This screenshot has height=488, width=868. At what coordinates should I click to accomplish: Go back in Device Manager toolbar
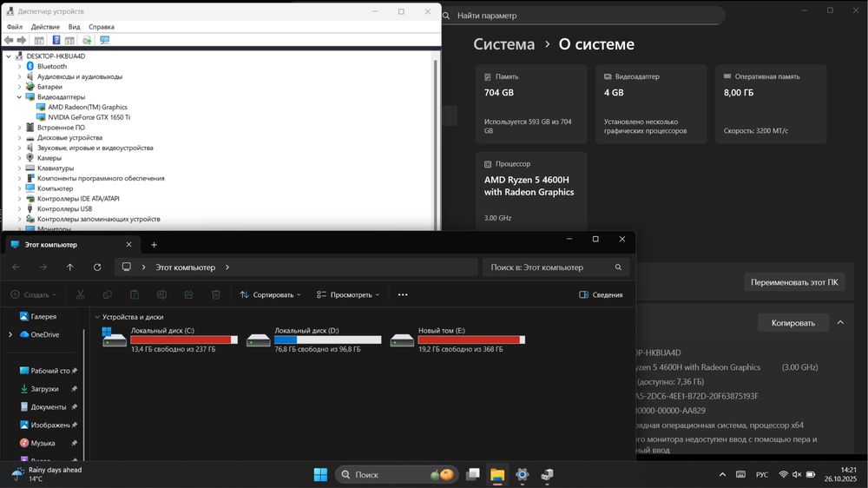pyautogui.click(x=9, y=40)
